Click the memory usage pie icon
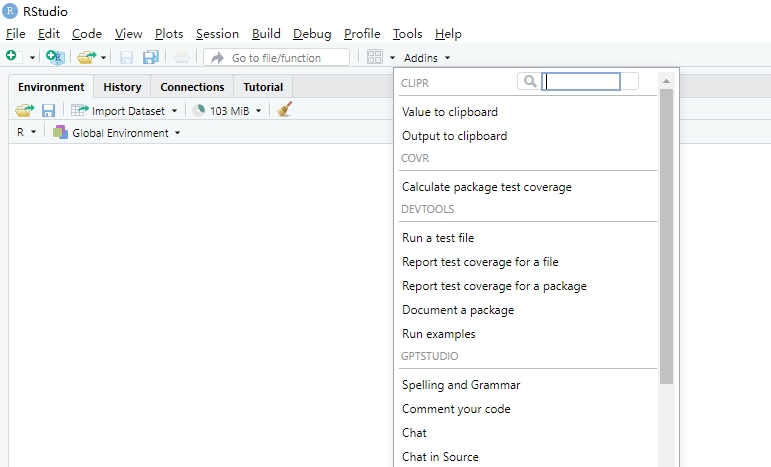 [x=199, y=111]
